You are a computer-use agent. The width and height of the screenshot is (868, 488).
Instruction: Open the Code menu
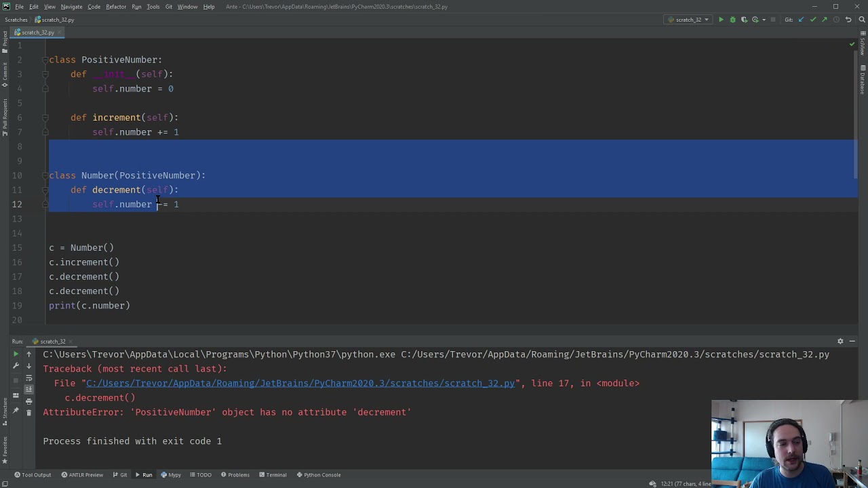(94, 7)
